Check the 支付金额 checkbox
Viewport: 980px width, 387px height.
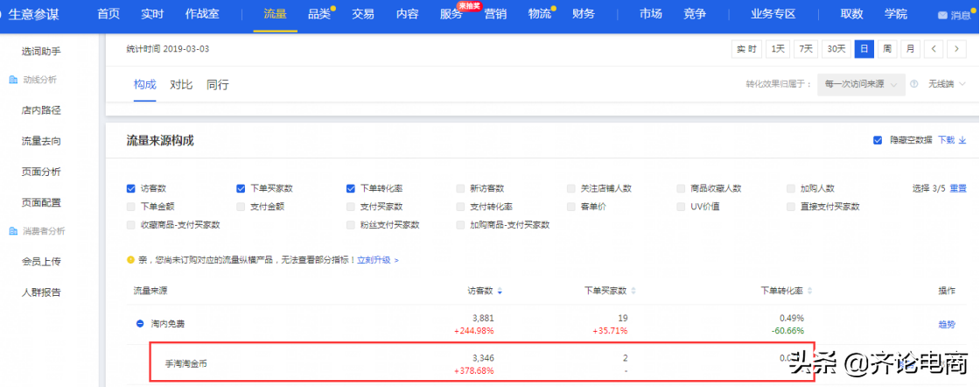point(241,207)
